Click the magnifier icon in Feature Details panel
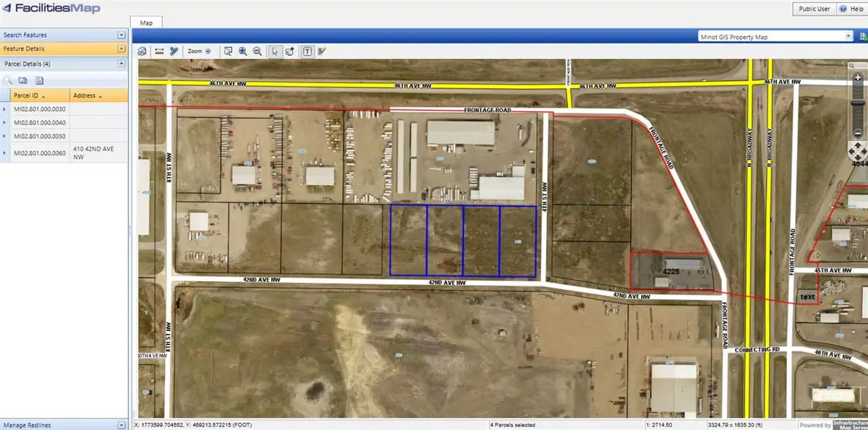Screen dimensions: 868x430 click(x=9, y=80)
